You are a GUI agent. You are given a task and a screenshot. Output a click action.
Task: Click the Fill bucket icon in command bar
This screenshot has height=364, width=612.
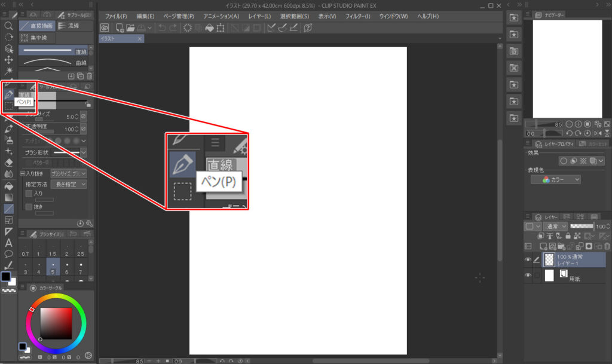[209, 28]
